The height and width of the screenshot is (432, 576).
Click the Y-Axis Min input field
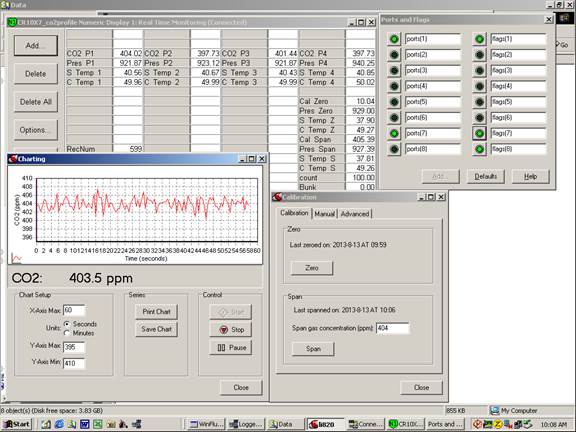click(x=74, y=363)
